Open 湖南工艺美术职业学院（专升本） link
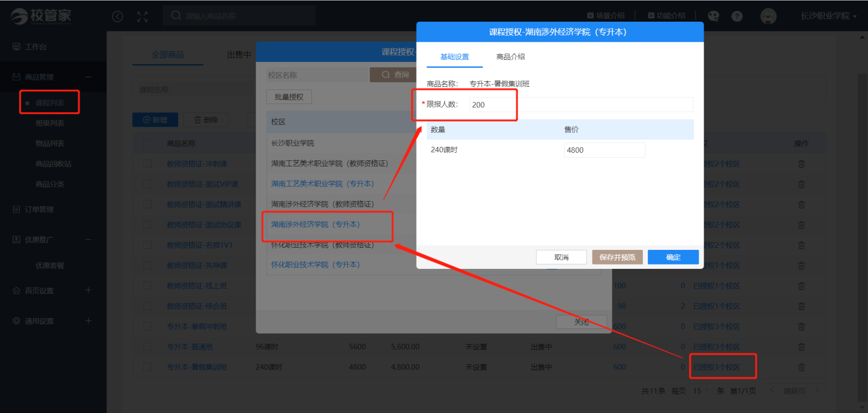868x413 pixels. coord(323,184)
